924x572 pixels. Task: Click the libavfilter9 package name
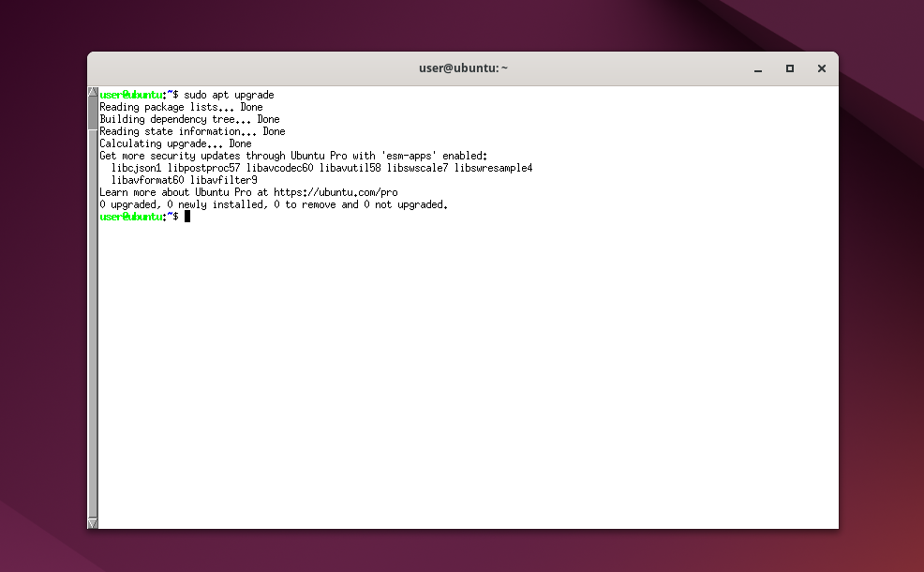click(x=223, y=180)
